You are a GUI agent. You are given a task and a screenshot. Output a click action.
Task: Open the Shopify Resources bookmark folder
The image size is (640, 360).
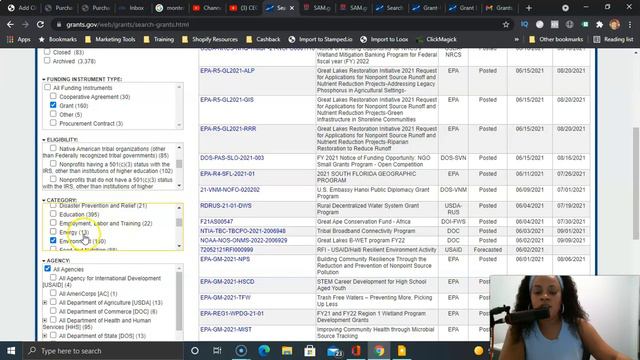(x=210, y=39)
